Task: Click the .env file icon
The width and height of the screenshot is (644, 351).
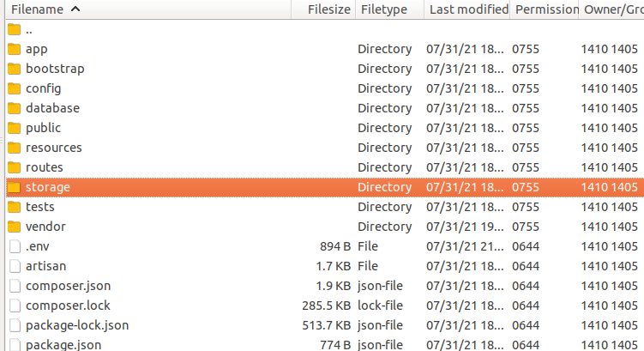Action: click(14, 246)
